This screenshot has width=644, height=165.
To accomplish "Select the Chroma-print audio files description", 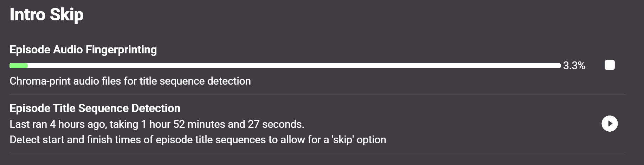I will click(130, 81).
